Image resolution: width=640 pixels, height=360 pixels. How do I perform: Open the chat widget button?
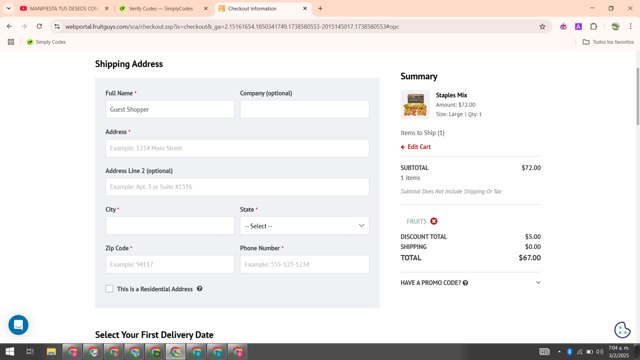point(18,325)
